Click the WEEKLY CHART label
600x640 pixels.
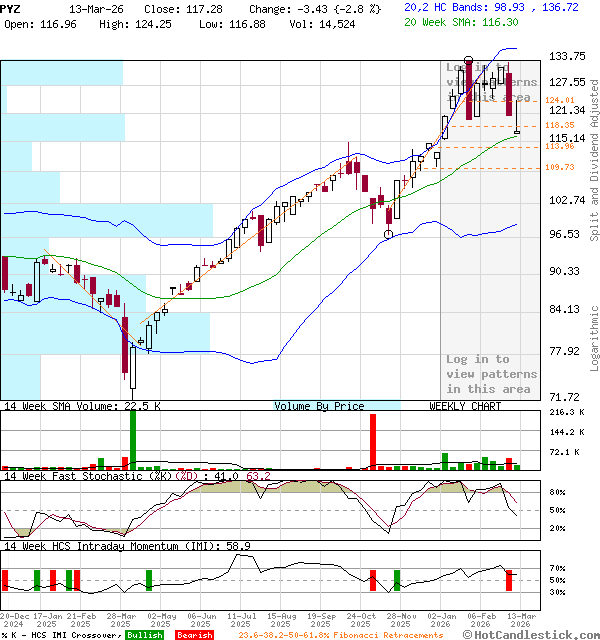click(x=465, y=406)
